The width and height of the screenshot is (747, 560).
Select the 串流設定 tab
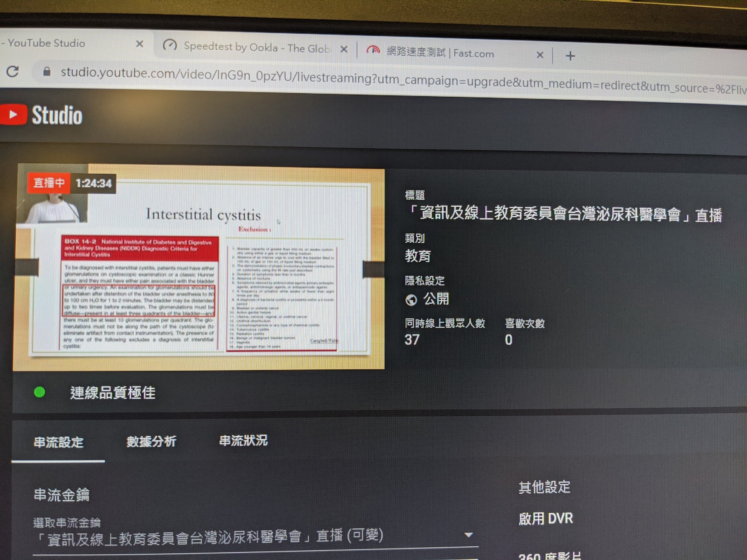(x=59, y=443)
